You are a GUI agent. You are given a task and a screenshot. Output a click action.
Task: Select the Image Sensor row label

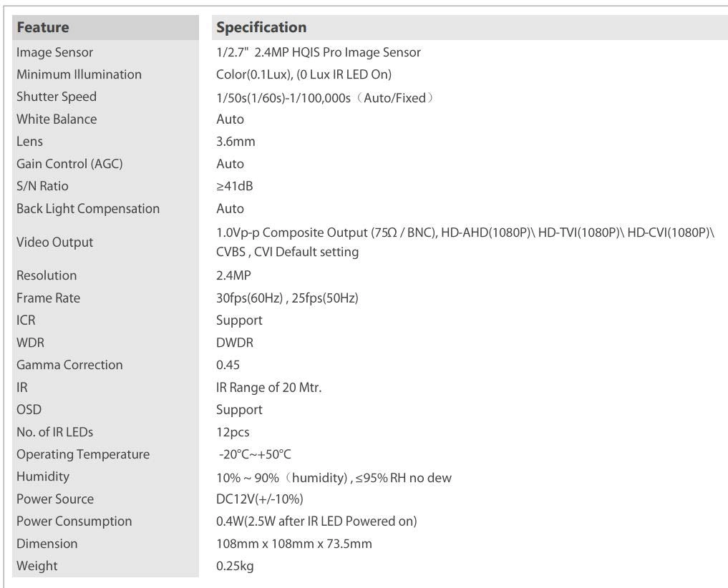54,52
